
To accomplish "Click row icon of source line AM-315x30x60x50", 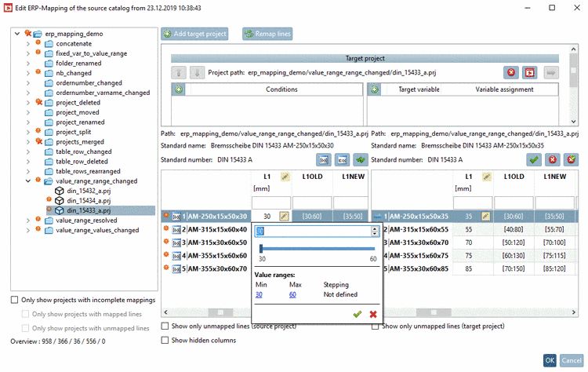I will point(176,243).
